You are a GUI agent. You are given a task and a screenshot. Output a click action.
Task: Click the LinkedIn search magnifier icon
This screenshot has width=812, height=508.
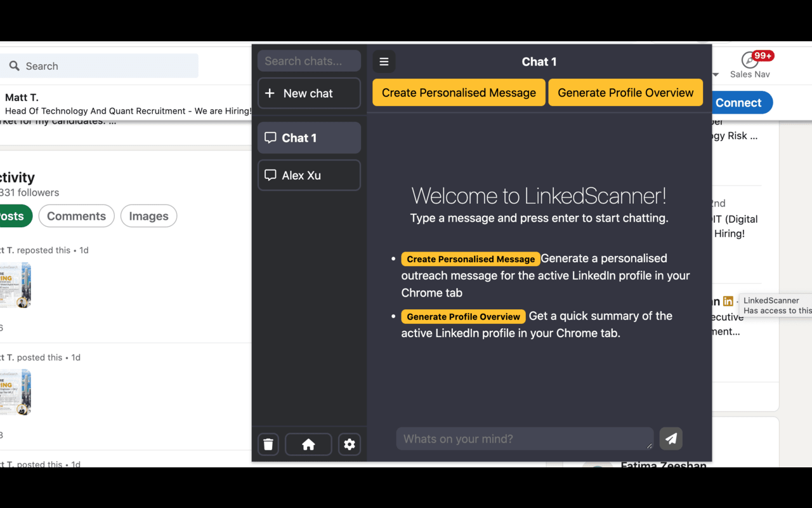tap(14, 66)
